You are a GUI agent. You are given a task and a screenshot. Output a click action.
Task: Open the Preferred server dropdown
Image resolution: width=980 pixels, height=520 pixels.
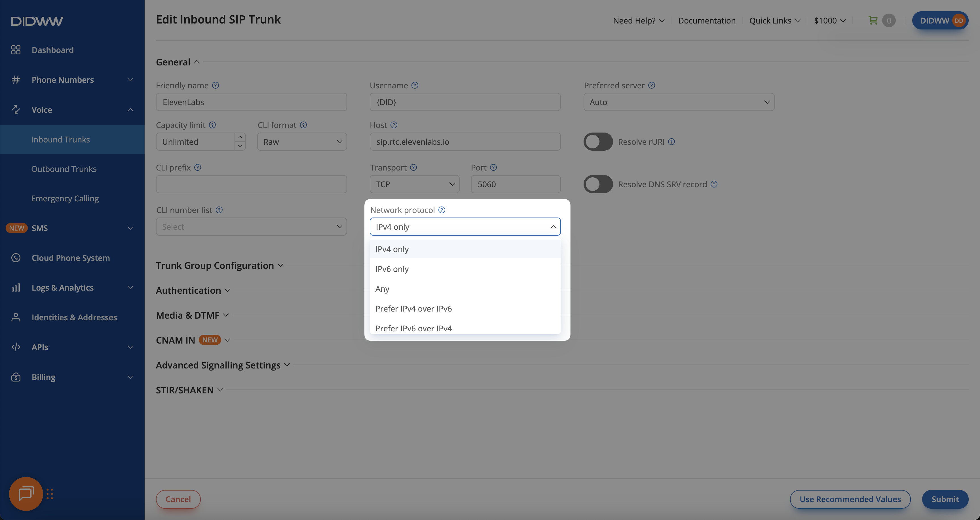tap(679, 102)
